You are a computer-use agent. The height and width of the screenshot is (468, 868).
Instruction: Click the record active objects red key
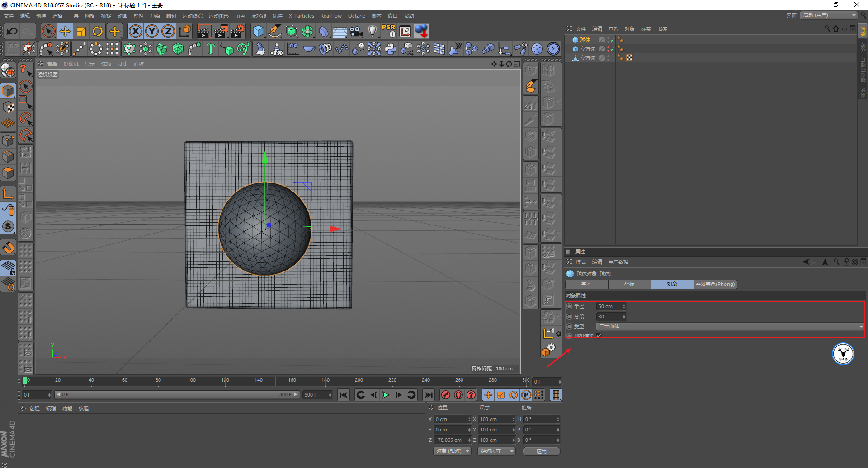point(446,395)
